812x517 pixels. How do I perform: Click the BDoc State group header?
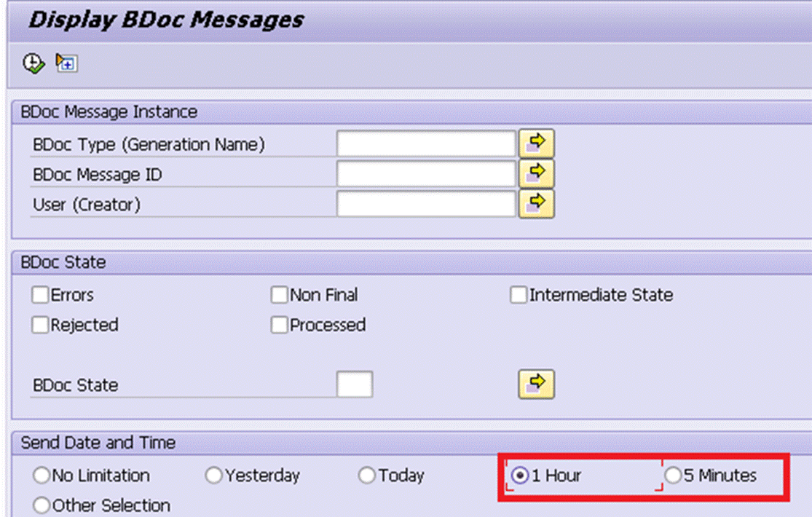pos(63,262)
